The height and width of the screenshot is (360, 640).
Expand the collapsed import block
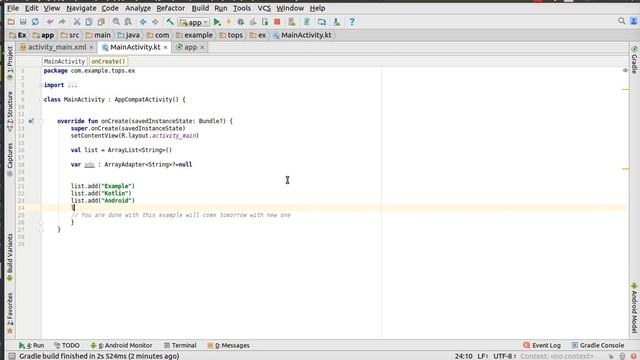coord(42,85)
